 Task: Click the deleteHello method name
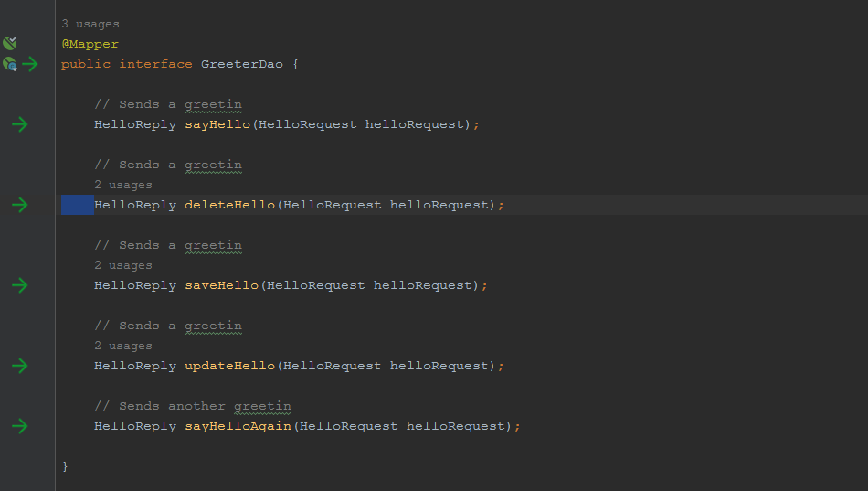click(229, 205)
